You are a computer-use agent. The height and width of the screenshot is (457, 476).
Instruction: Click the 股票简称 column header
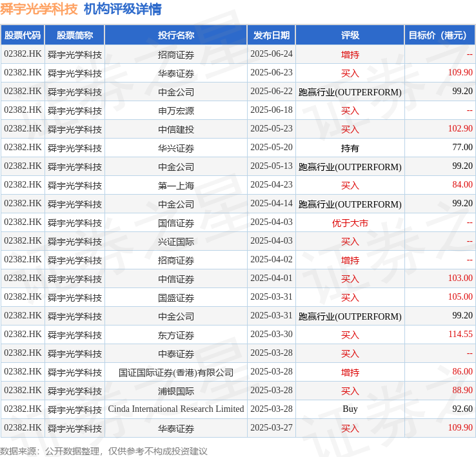tap(75, 35)
